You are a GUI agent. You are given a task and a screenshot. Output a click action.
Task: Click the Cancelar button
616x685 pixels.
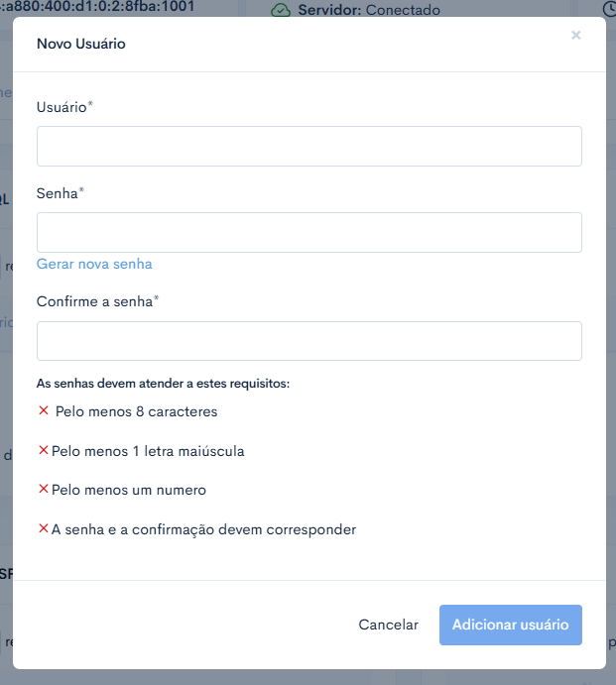click(x=388, y=625)
